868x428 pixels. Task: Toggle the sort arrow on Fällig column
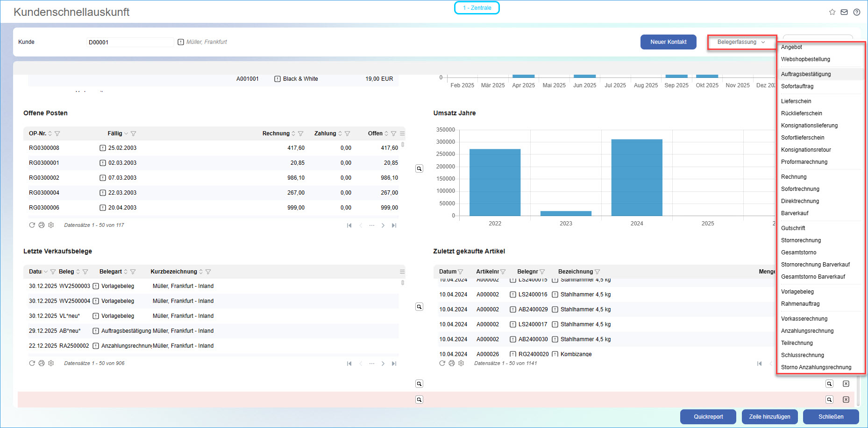pos(126,133)
